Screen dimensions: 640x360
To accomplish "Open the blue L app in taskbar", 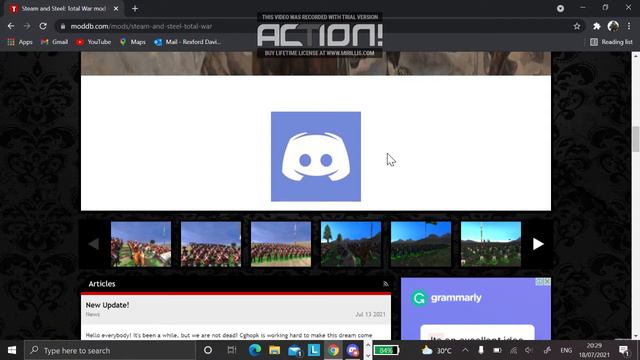I will click(x=314, y=350).
